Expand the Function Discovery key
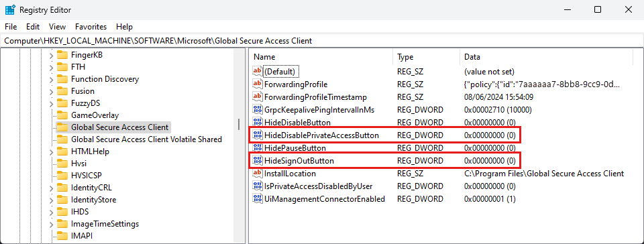 52,79
